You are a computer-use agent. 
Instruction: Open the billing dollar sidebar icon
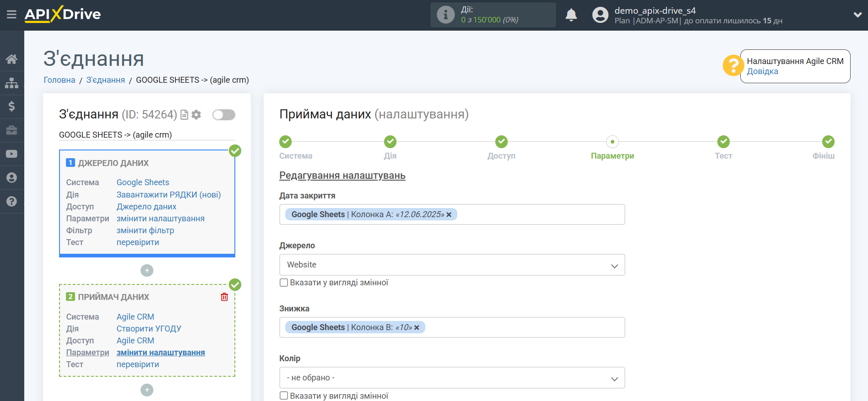[12, 107]
